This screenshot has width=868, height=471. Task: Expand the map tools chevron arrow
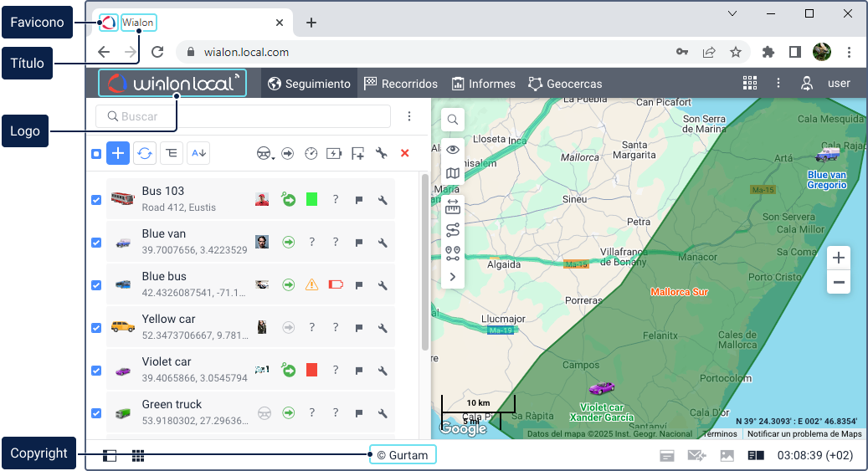point(453,276)
